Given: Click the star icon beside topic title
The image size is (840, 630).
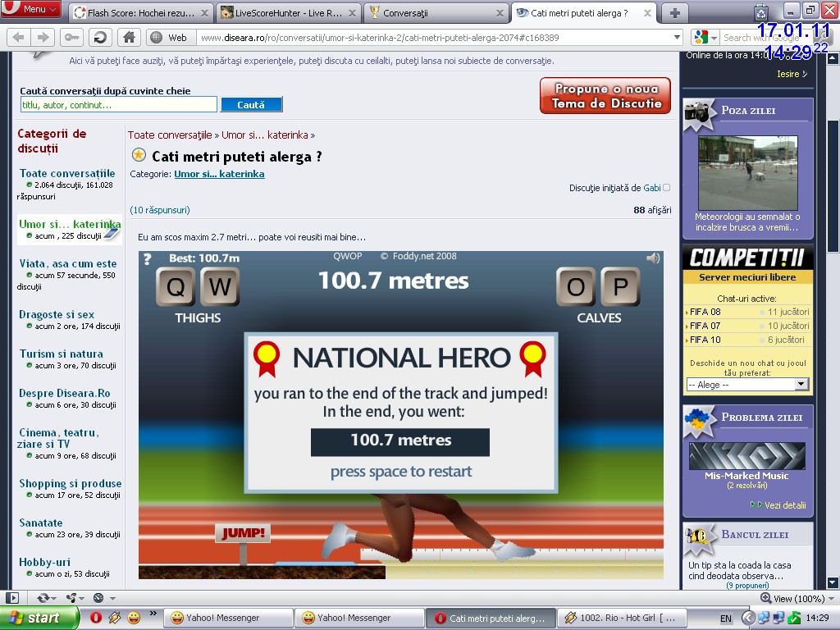Looking at the screenshot, I should click(x=139, y=155).
